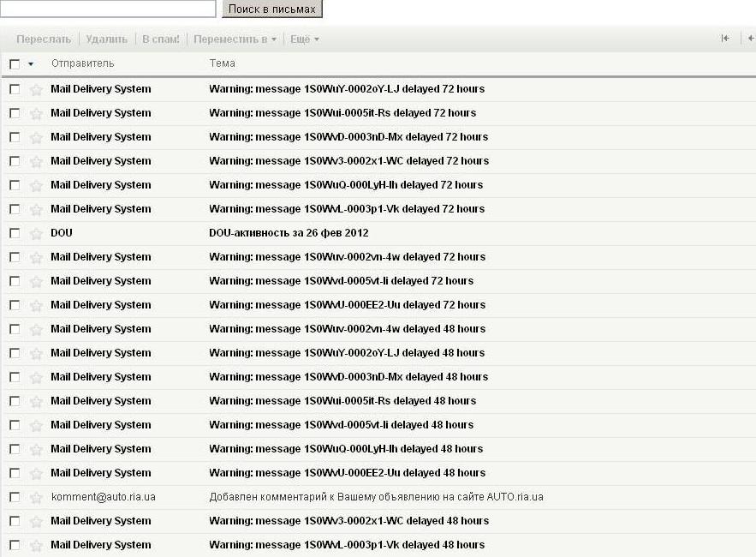Star the first Mail Delivery System message
This screenshot has height=557, width=756.
pos(36,89)
